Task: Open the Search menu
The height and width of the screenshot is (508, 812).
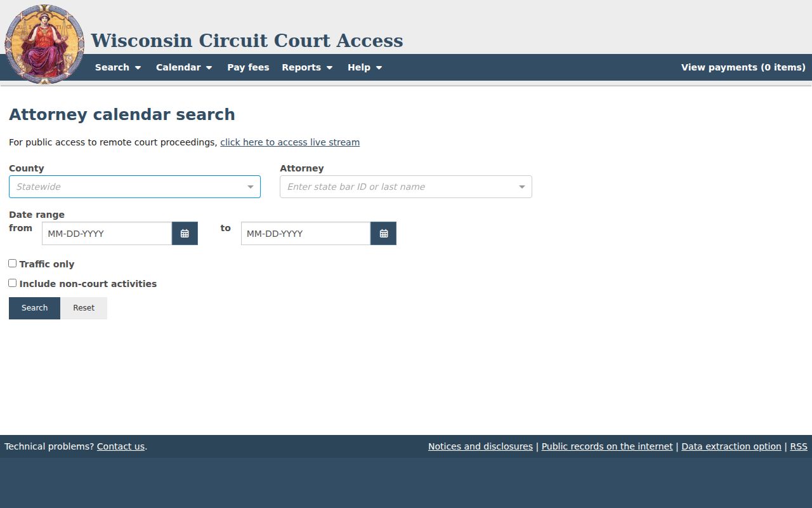Action: pyautogui.click(x=118, y=67)
